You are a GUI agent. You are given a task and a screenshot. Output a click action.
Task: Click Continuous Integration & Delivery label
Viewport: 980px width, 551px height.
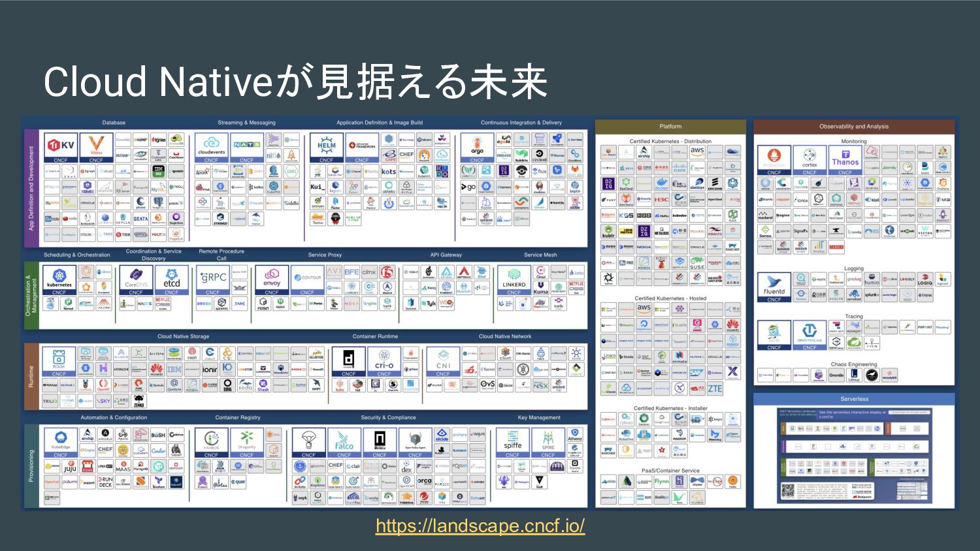[521, 123]
